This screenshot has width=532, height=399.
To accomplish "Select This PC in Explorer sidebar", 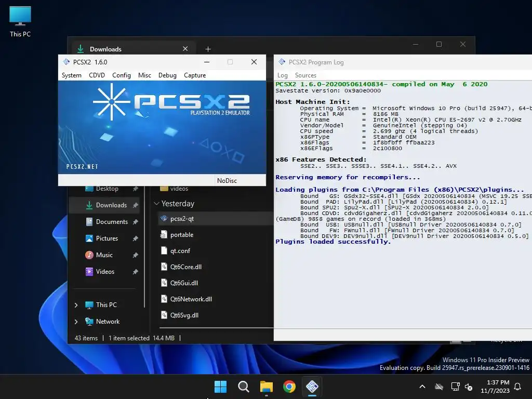I will point(101,305).
